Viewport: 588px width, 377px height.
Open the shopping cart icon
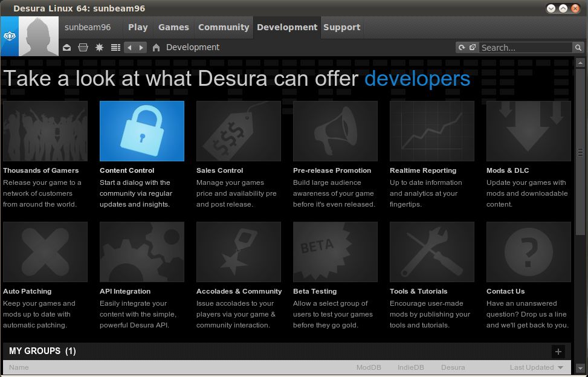pyautogui.click(x=83, y=48)
